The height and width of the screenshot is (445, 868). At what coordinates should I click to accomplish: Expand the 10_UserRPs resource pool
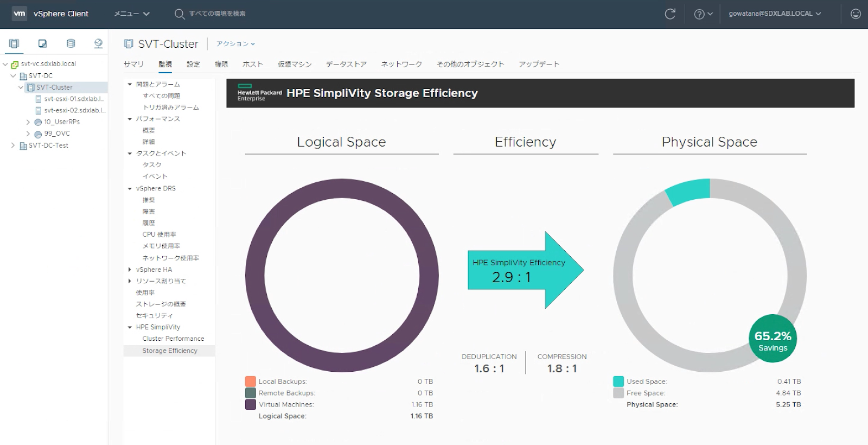28,122
